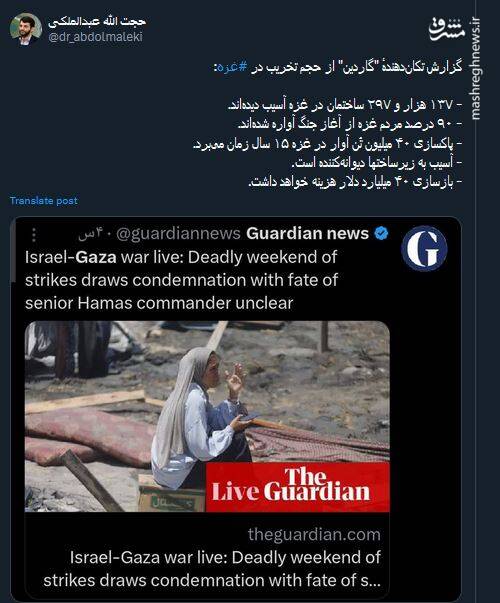Open the tweet author's profile avatar
500x603 pixels.
[x=26, y=29]
